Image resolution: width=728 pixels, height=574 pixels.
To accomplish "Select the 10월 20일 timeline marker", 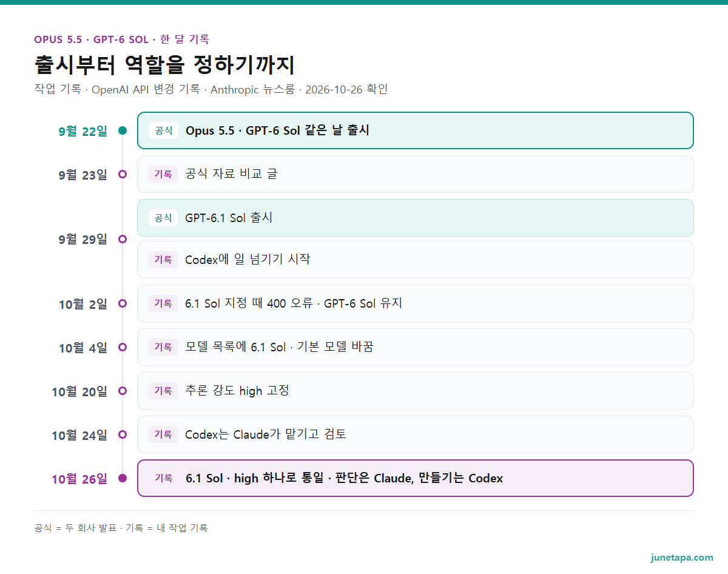I will pyautogui.click(x=123, y=391).
